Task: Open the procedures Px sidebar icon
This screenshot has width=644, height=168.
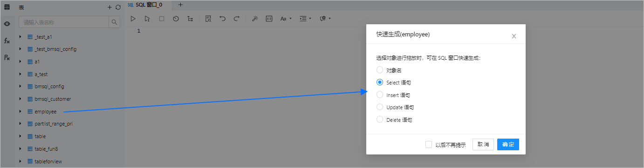Action: coord(7,57)
